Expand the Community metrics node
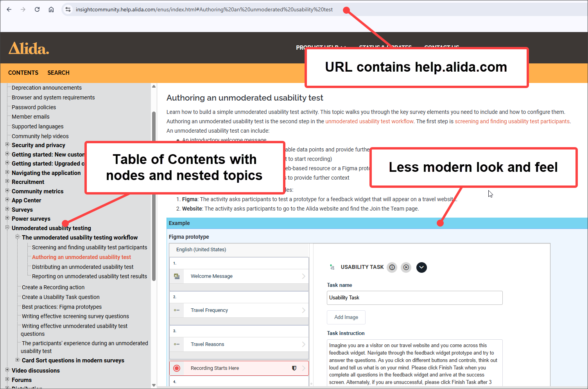 click(7, 191)
